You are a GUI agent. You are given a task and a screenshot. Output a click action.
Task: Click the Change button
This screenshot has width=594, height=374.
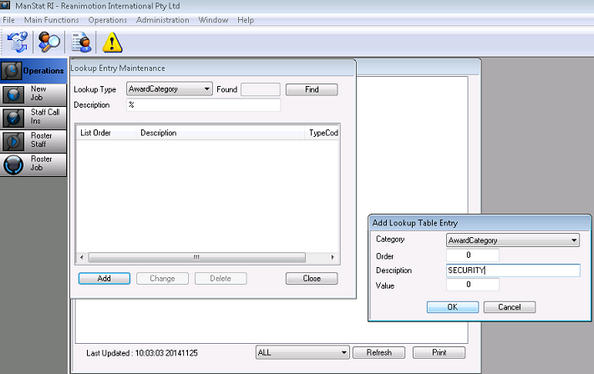point(162,279)
